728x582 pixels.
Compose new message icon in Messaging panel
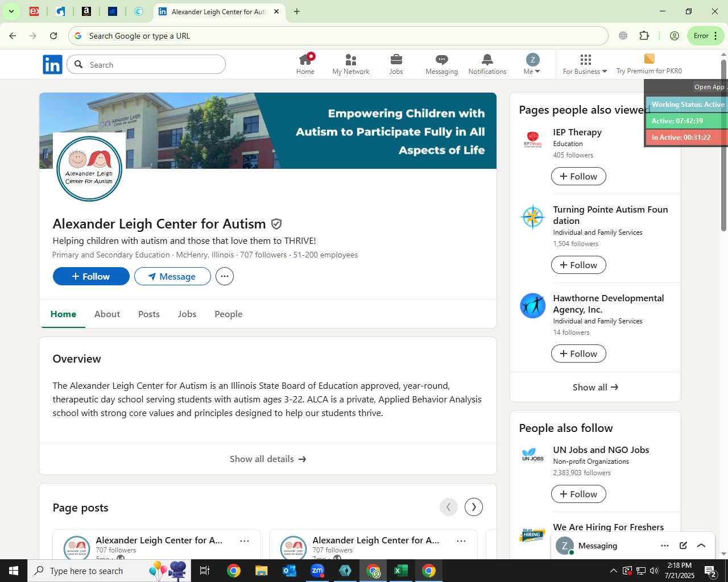pyautogui.click(x=683, y=546)
